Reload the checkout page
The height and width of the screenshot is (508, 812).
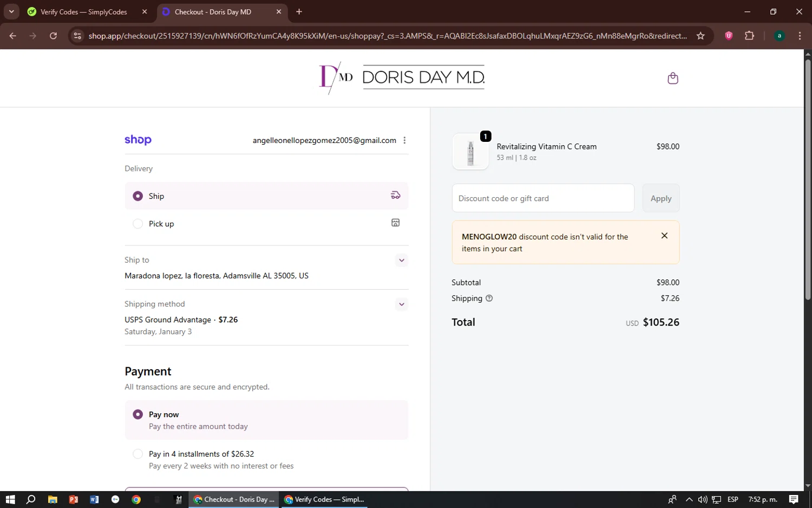pyautogui.click(x=53, y=36)
